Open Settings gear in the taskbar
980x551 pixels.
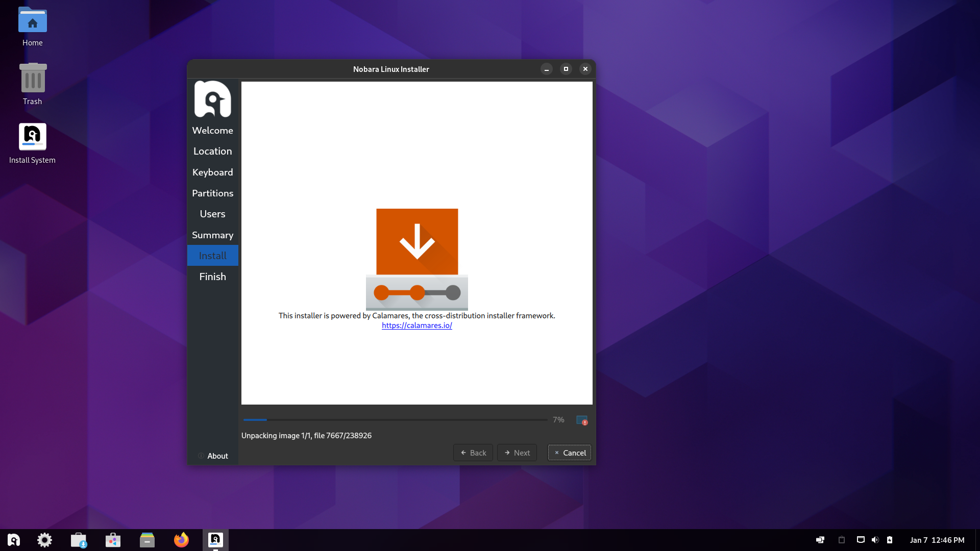44,540
